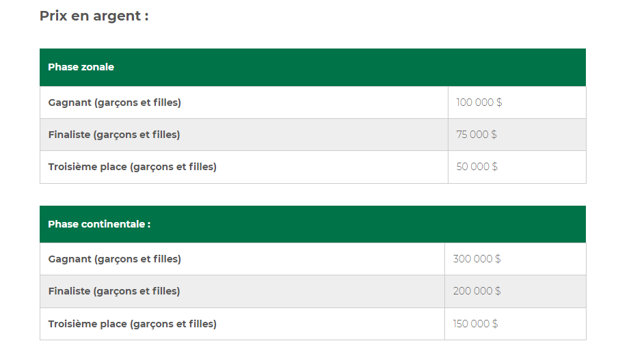This screenshot has height=356, width=644.
Task: Click "Troisième place" under Phase zonale
Action: 88,167
